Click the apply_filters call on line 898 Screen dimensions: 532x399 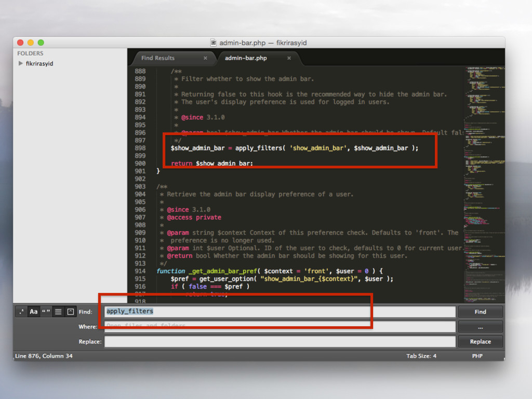[260, 148]
